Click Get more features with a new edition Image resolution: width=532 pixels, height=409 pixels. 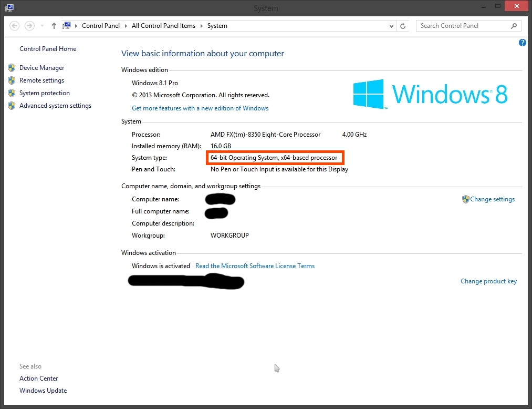pyautogui.click(x=200, y=108)
